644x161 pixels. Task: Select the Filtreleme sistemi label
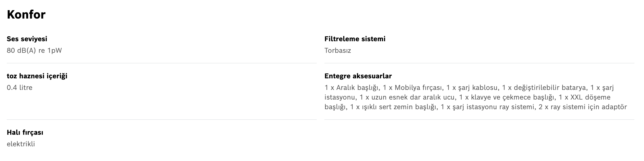tap(355, 39)
